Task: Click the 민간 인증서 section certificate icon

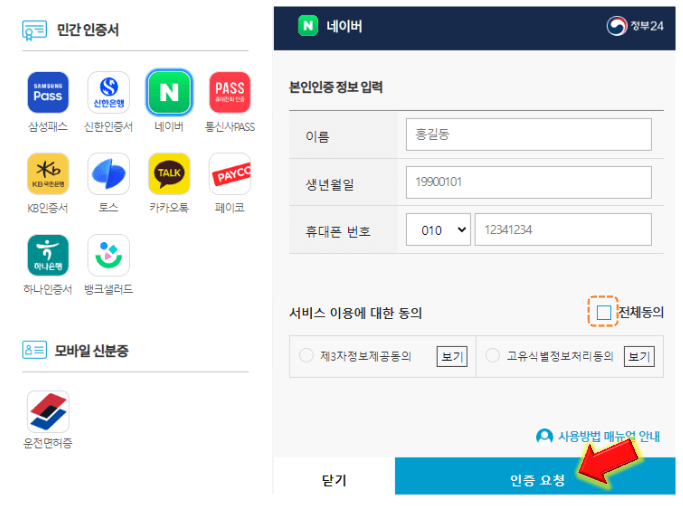Action: [x=34, y=30]
